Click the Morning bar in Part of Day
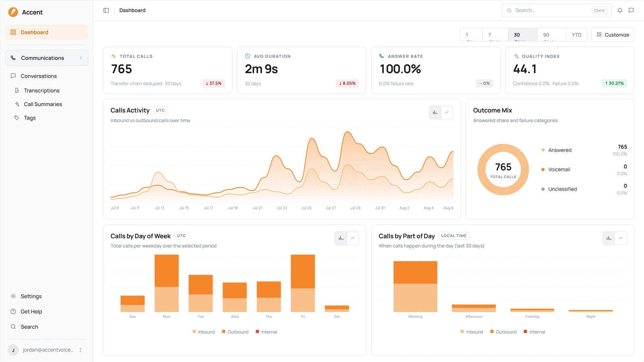This screenshot has height=362, width=644. pyautogui.click(x=415, y=286)
